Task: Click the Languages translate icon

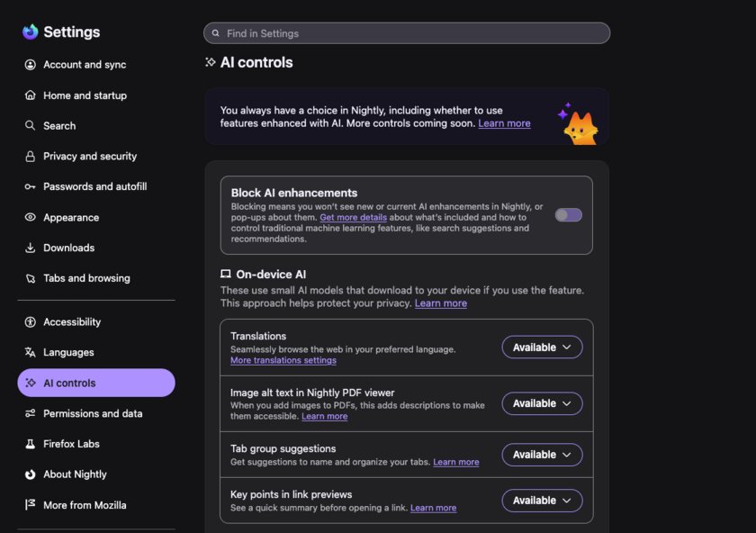Action: 30,352
